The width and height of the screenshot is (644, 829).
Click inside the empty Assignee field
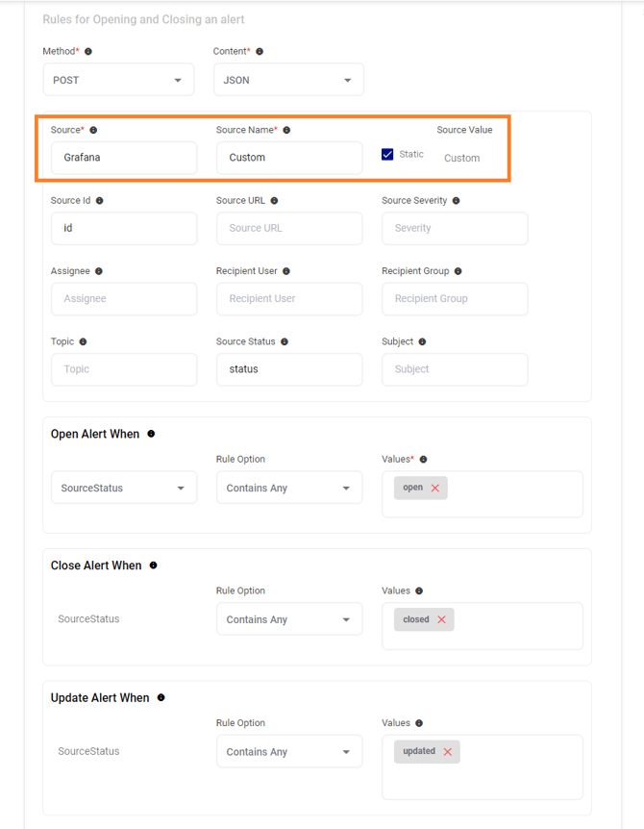[123, 299]
